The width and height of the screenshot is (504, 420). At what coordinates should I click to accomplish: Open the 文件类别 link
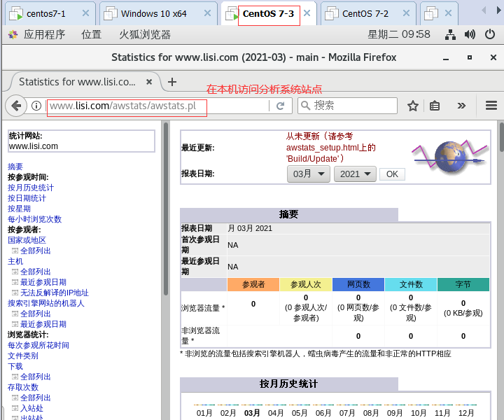pos(23,356)
